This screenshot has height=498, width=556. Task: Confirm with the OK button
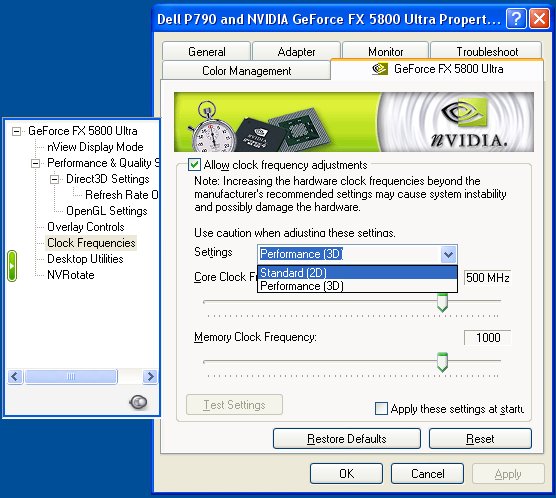(346, 474)
